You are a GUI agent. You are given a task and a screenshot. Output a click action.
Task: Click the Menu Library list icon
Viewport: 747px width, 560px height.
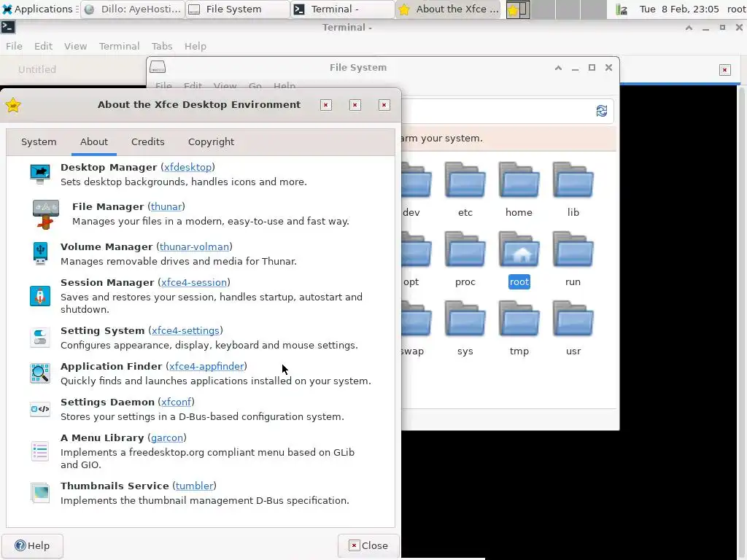pyautogui.click(x=40, y=451)
